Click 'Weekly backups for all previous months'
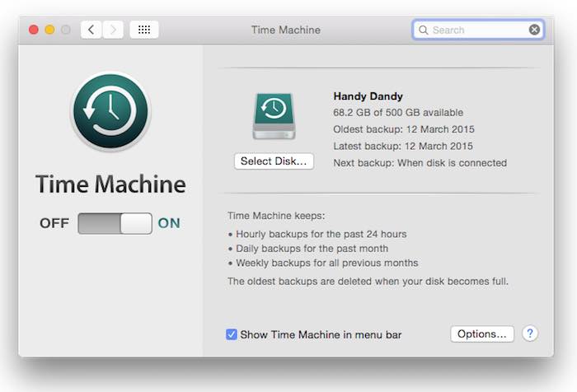Image resolution: width=577 pixels, height=392 pixels. (x=326, y=263)
